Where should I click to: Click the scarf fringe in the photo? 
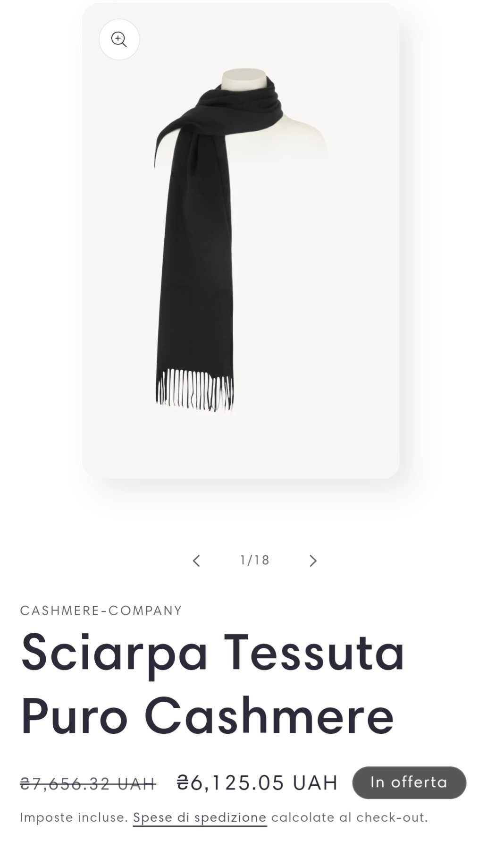click(194, 389)
